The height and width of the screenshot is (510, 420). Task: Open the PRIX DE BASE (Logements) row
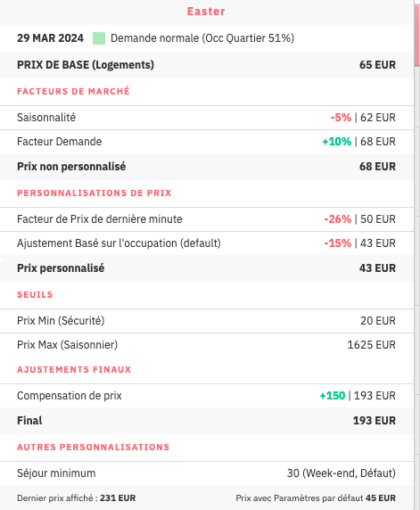pyautogui.click(x=207, y=65)
